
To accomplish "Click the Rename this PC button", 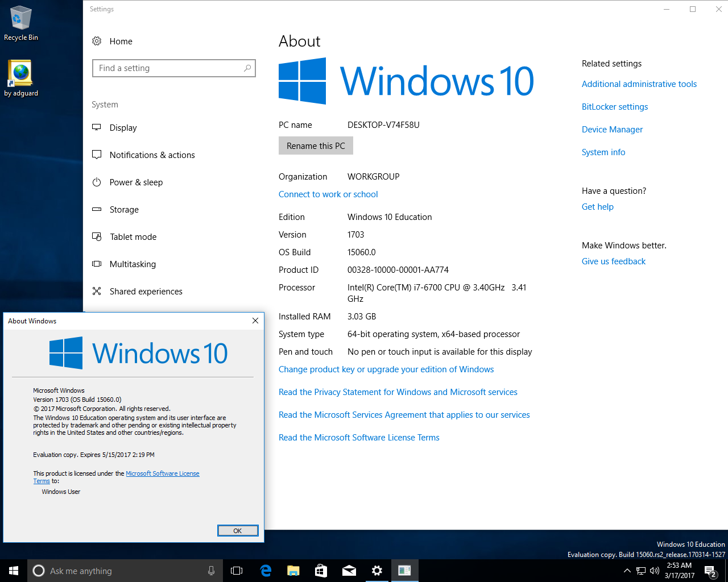I will coord(316,146).
